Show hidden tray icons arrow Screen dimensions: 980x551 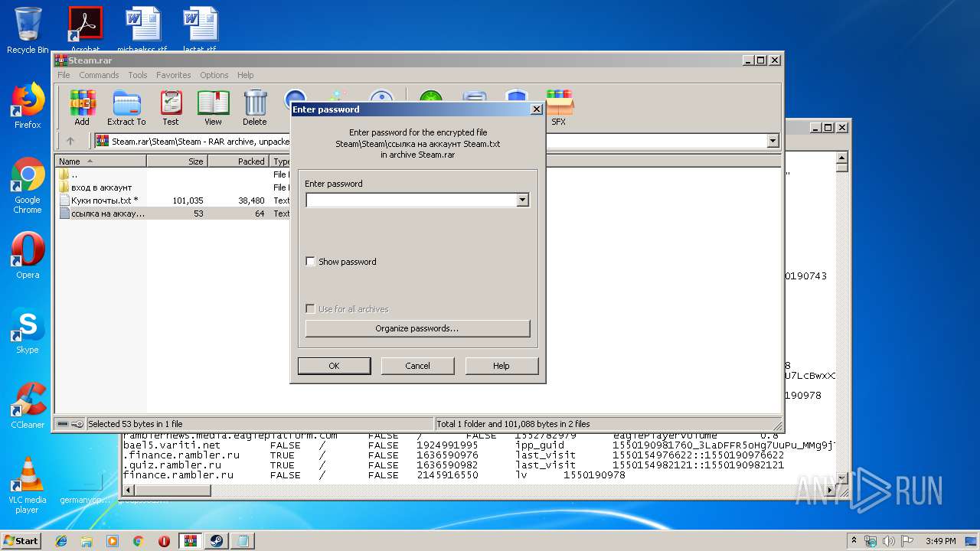click(854, 541)
